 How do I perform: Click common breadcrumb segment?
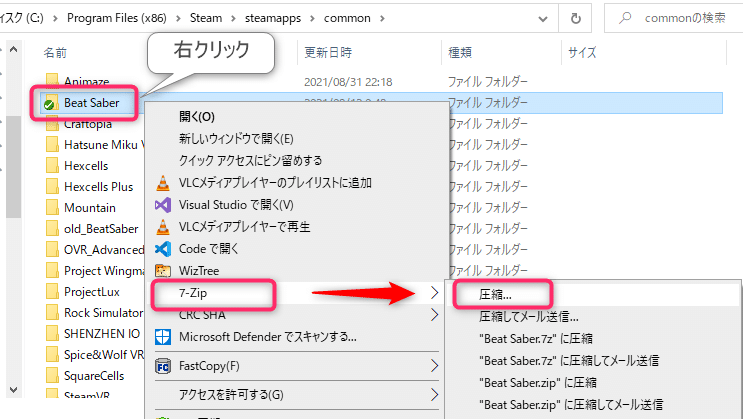tap(347, 18)
